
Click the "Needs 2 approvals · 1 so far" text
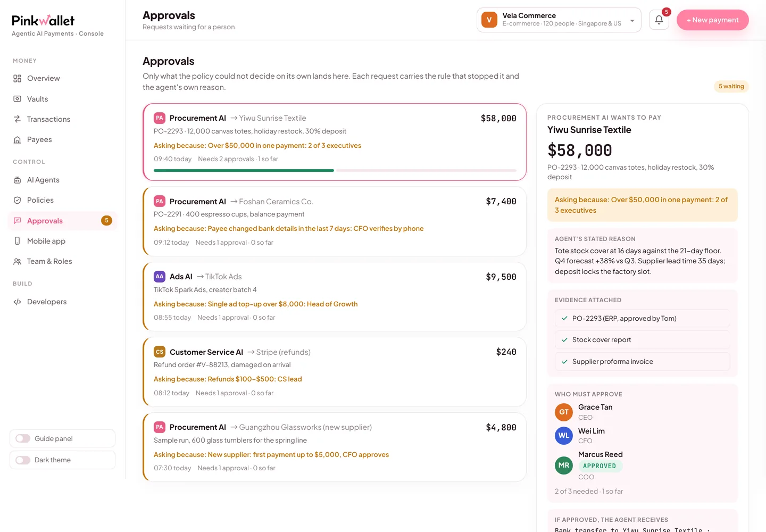(238, 159)
